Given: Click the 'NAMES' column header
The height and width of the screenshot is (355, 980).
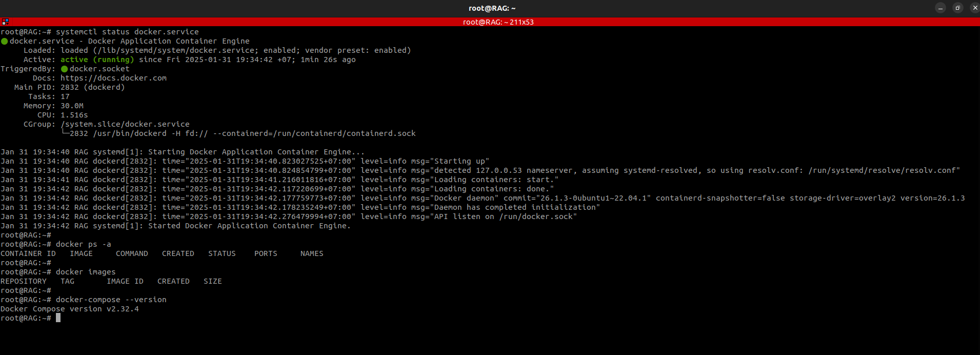Looking at the screenshot, I should tap(312, 253).
